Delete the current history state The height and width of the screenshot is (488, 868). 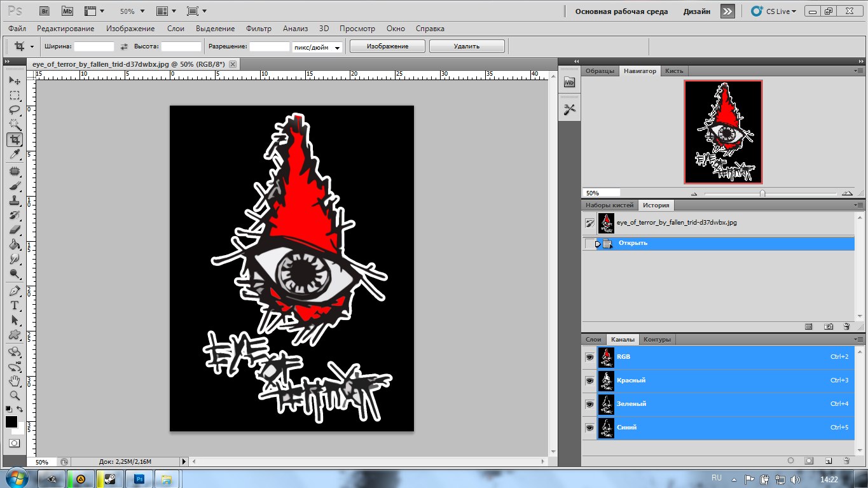point(846,326)
